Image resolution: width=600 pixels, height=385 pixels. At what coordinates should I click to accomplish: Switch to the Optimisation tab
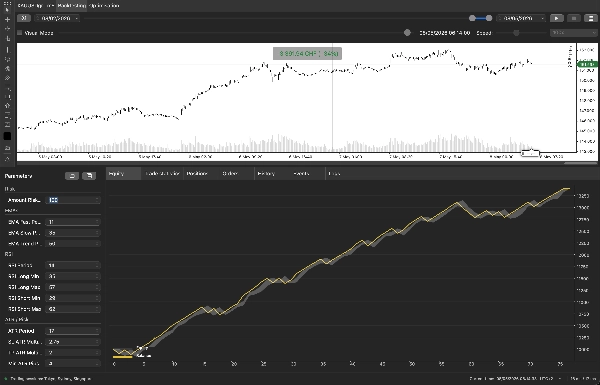(x=104, y=6)
